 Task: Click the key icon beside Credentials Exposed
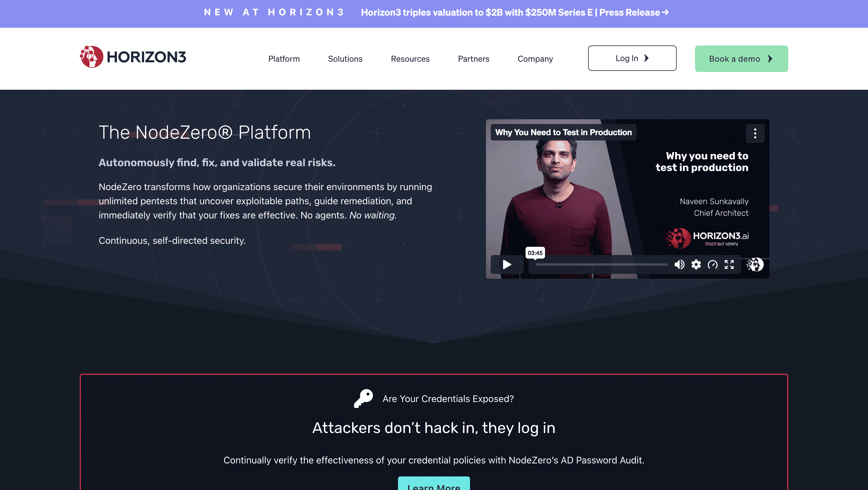[x=363, y=399]
